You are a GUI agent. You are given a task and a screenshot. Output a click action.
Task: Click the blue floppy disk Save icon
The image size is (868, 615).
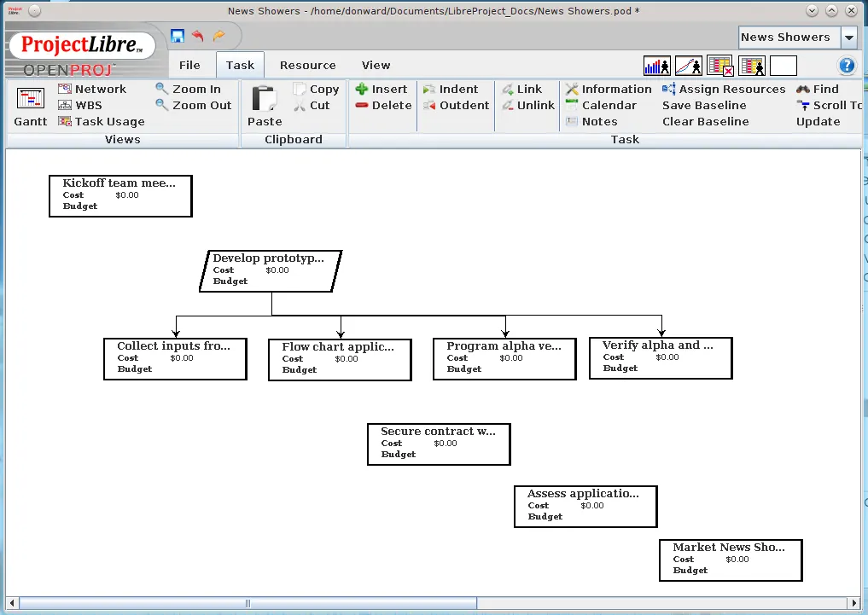pos(178,36)
